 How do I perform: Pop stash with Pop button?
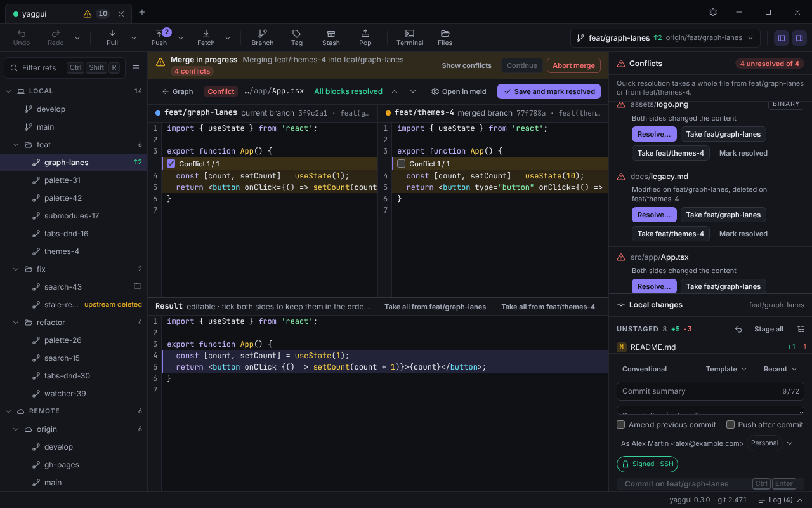click(365, 37)
